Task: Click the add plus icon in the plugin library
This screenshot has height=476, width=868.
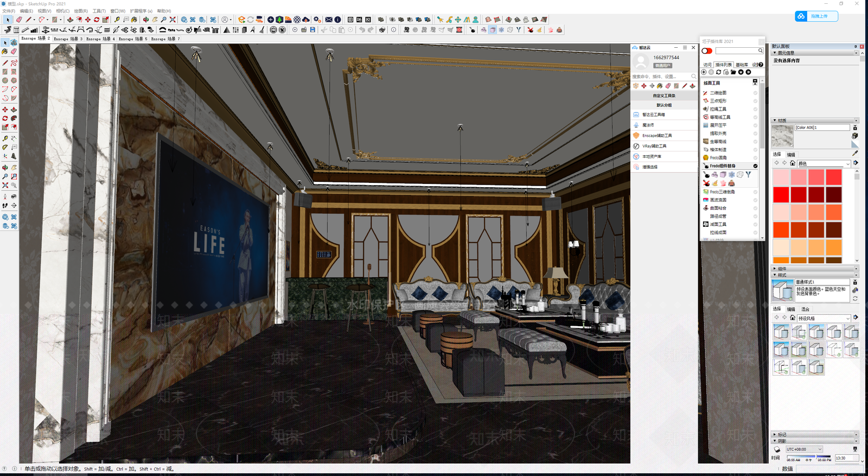Action: click(x=704, y=72)
